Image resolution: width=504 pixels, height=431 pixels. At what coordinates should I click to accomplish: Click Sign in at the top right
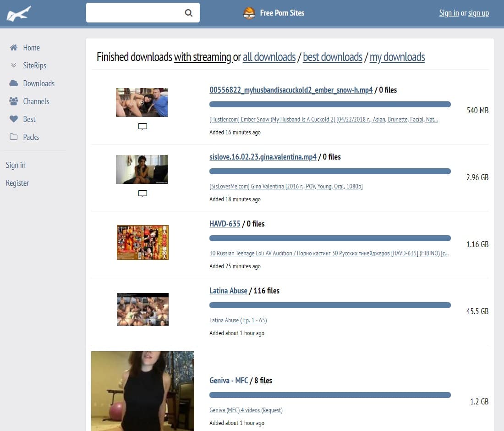click(x=449, y=13)
